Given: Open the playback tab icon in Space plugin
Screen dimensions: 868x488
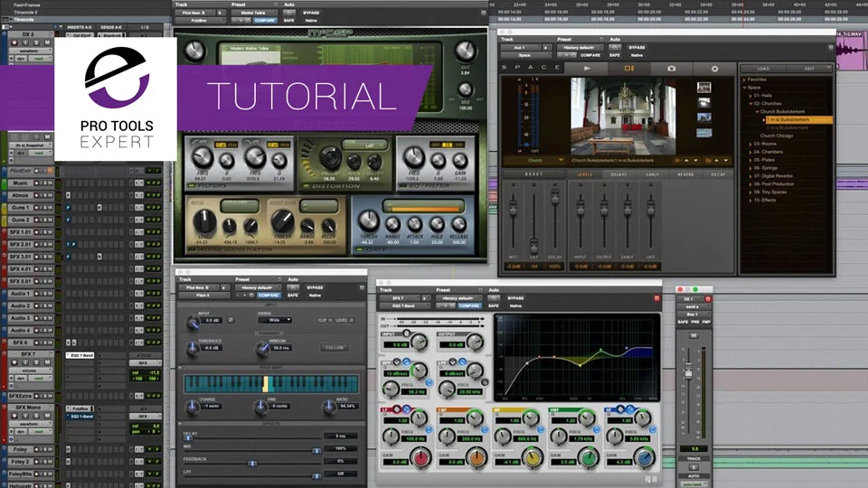Looking at the screenshot, I should point(587,69).
